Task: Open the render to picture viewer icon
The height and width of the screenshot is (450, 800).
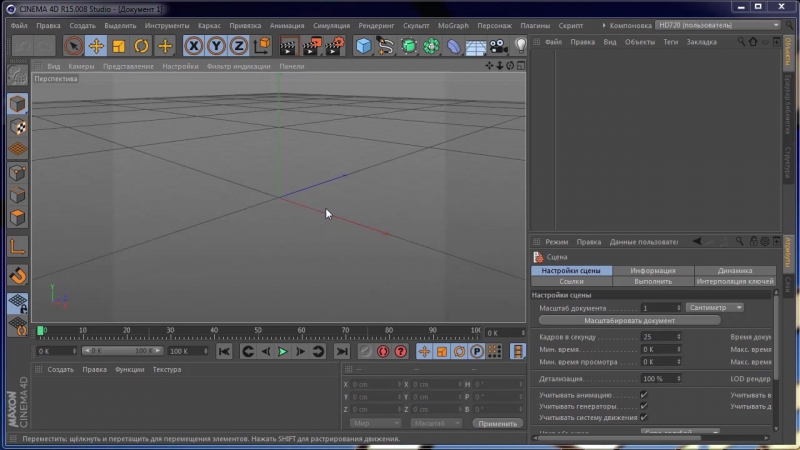Action: pyautogui.click(x=311, y=46)
